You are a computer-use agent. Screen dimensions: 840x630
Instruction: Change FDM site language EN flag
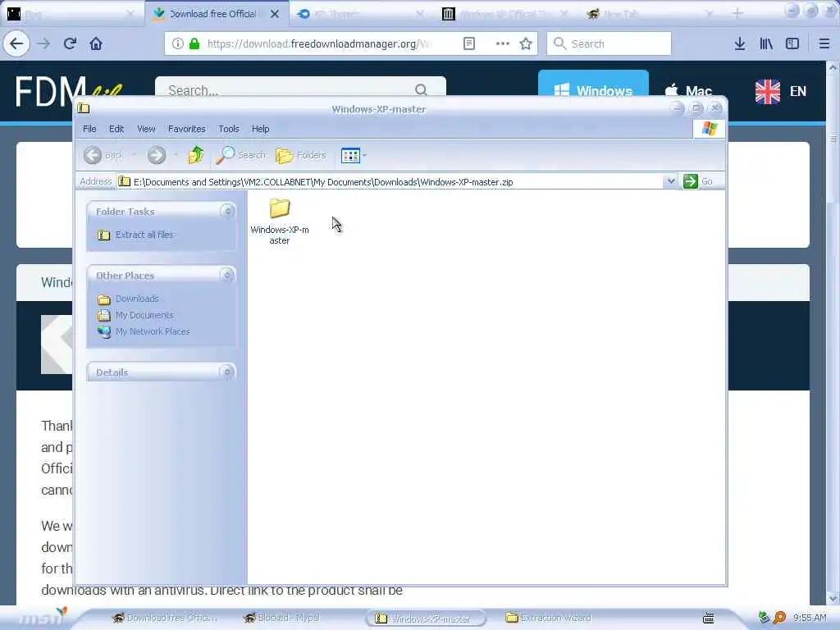781,91
